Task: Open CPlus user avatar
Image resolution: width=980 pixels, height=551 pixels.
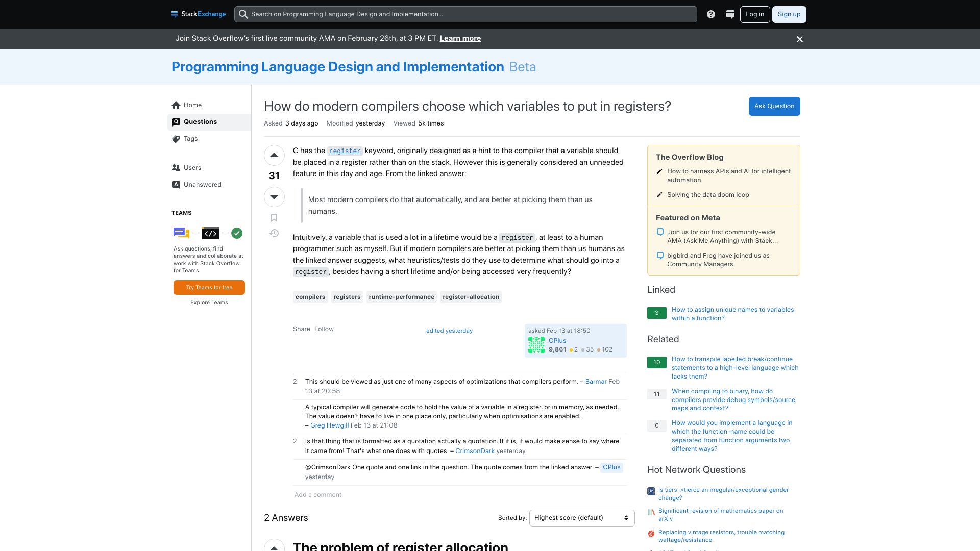Action: click(536, 345)
